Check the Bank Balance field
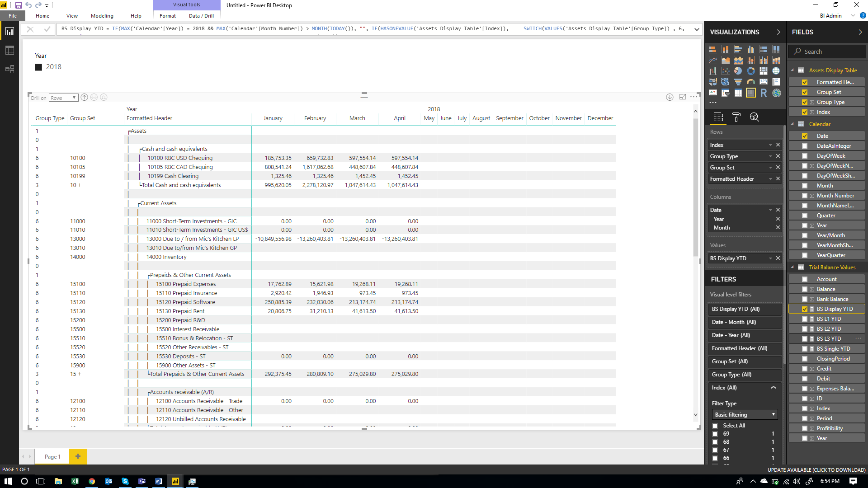 click(805, 299)
